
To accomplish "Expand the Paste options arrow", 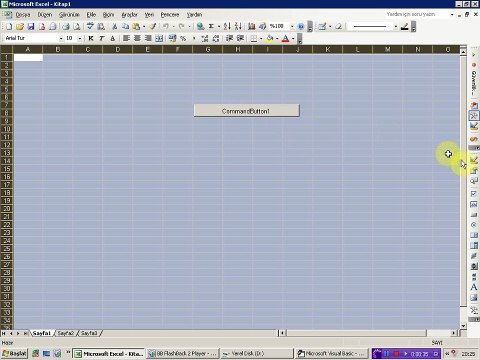I will coord(144,26).
